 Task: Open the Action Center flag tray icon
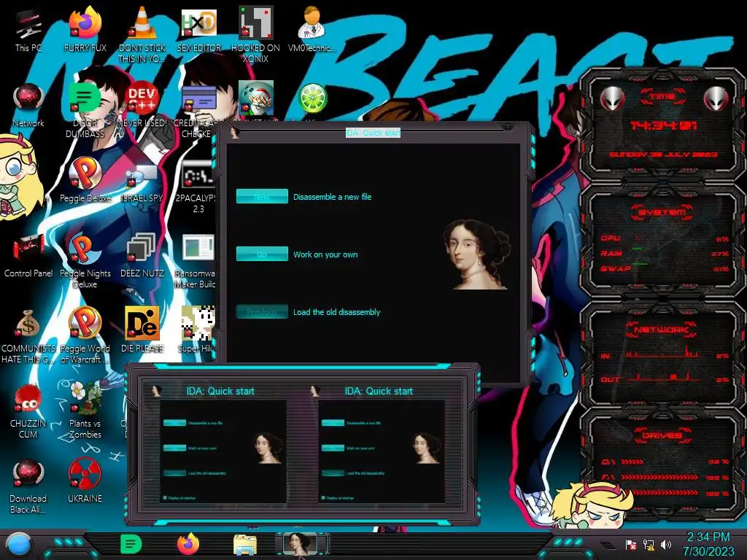pyautogui.click(x=630, y=545)
